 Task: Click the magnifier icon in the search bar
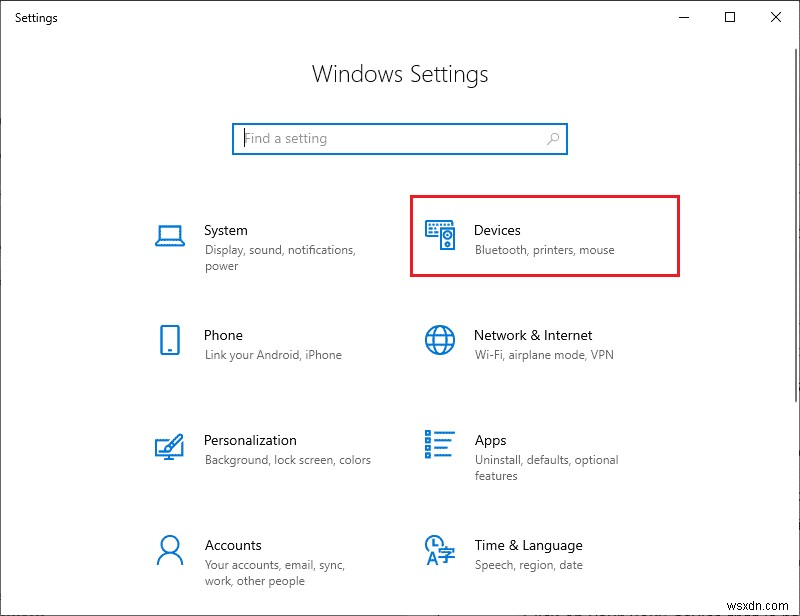552,139
